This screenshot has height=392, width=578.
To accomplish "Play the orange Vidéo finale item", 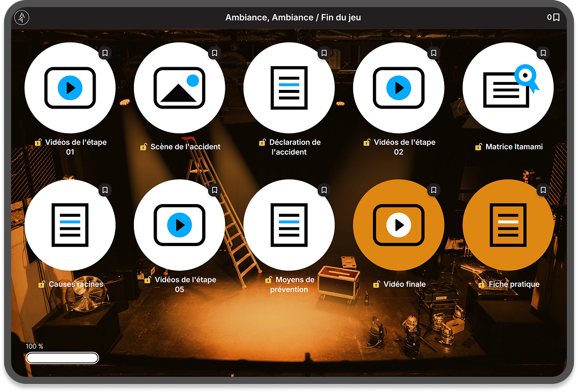I will pos(399,225).
